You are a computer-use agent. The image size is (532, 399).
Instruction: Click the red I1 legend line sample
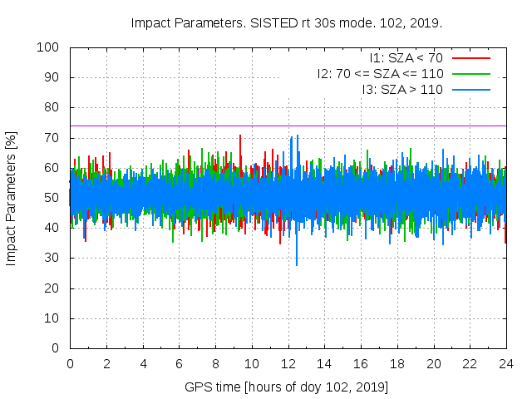coord(470,58)
